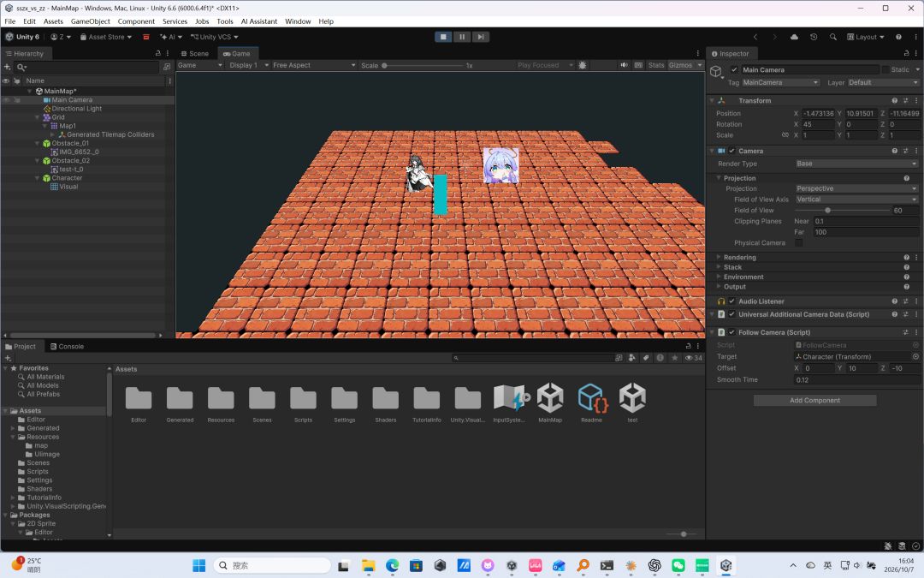Click the Step frame button

coord(481,37)
